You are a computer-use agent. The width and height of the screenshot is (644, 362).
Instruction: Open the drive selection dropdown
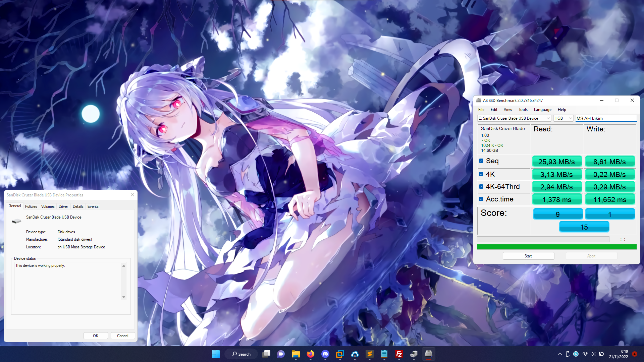[514, 118]
